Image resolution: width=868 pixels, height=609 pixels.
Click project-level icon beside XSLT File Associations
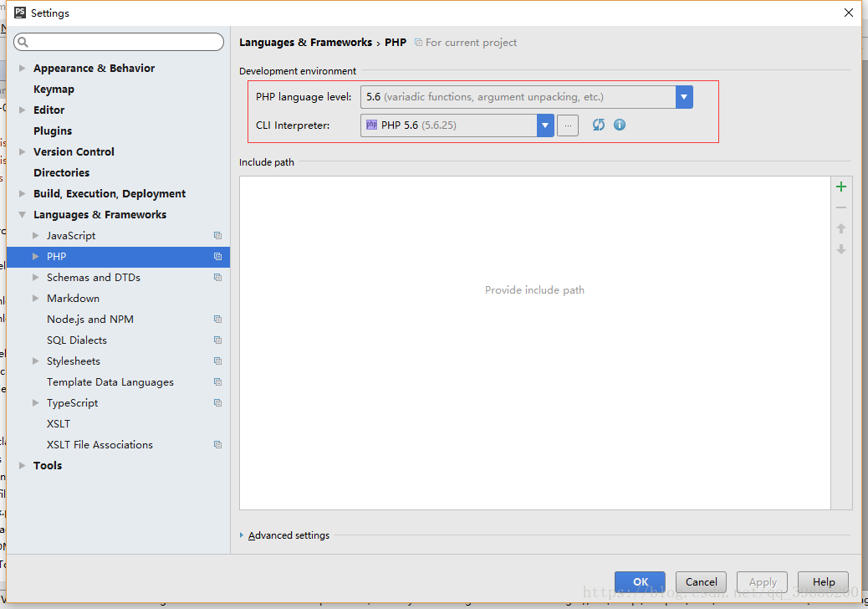pyautogui.click(x=217, y=444)
